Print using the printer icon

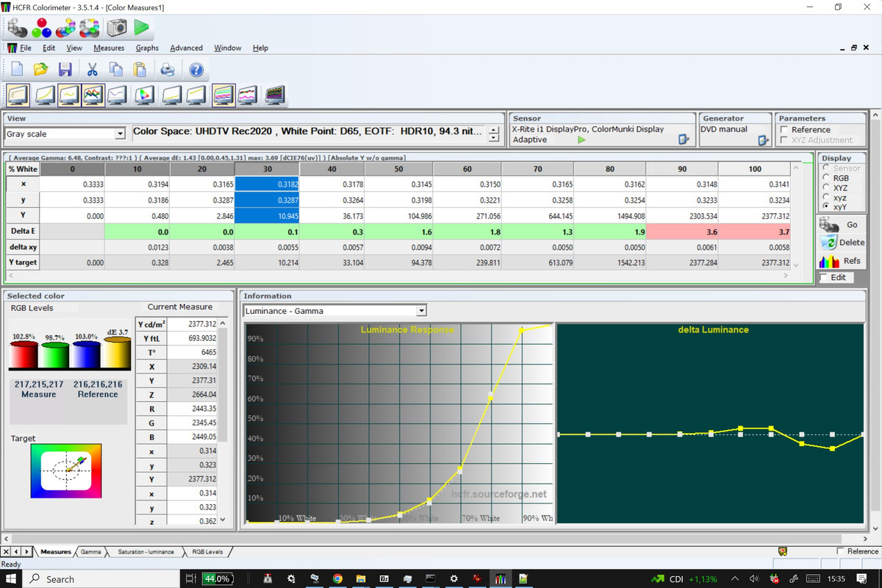168,70
